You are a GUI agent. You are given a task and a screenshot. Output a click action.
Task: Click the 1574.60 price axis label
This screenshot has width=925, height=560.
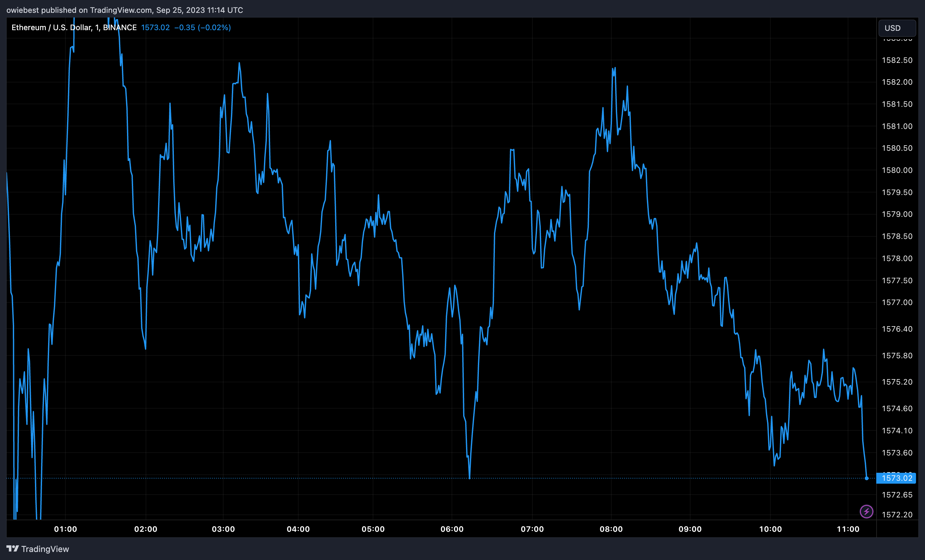pos(897,408)
